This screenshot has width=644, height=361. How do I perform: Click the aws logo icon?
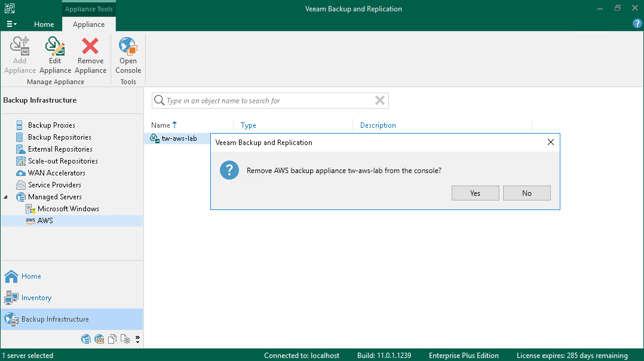[30, 220]
